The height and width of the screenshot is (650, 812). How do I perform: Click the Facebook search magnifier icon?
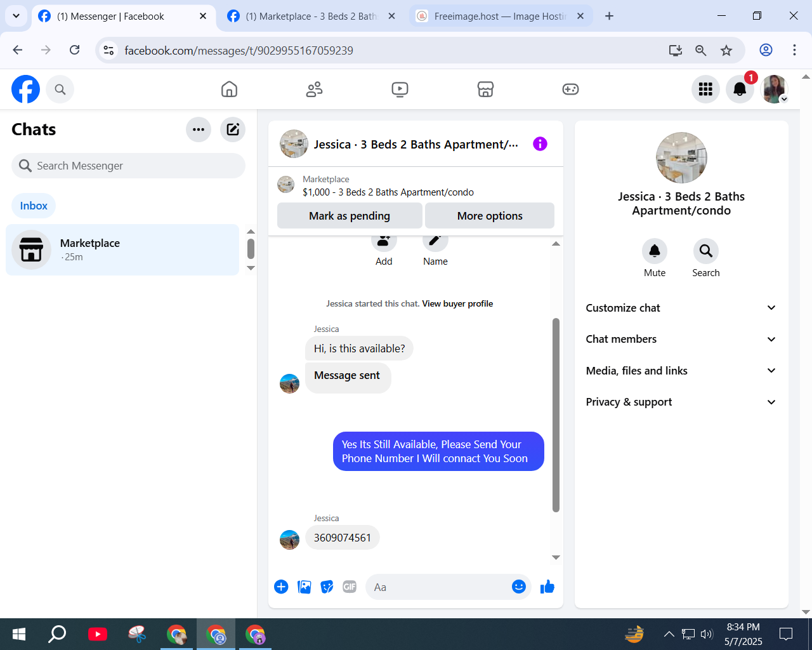point(60,90)
